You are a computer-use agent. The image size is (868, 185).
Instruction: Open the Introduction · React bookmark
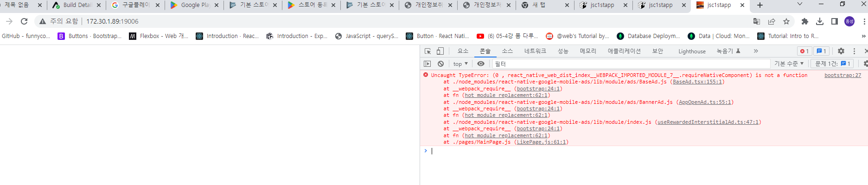(x=227, y=36)
